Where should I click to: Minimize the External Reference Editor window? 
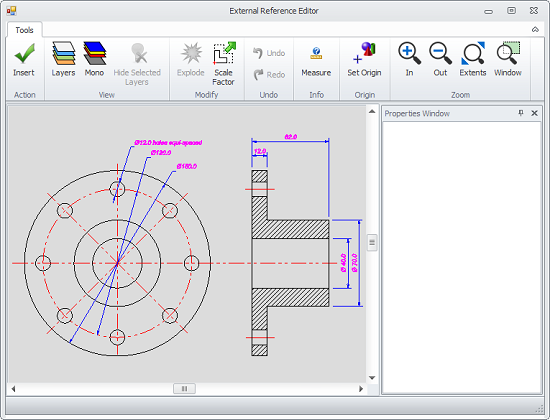[488, 12]
